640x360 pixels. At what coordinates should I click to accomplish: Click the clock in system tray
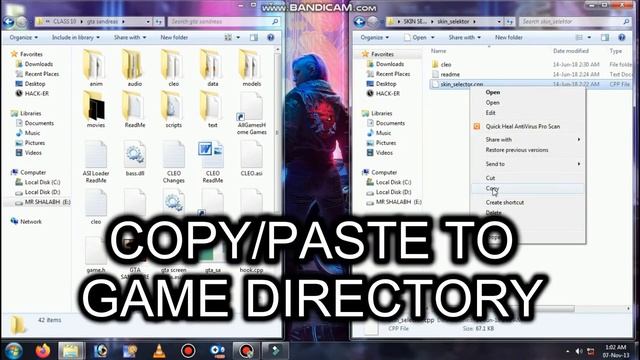(616, 351)
